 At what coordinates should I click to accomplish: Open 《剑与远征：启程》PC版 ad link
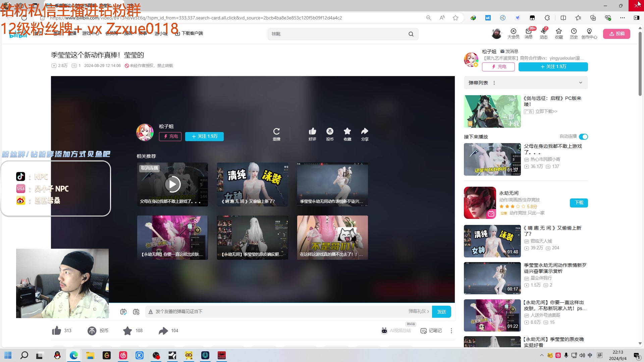pos(552,101)
